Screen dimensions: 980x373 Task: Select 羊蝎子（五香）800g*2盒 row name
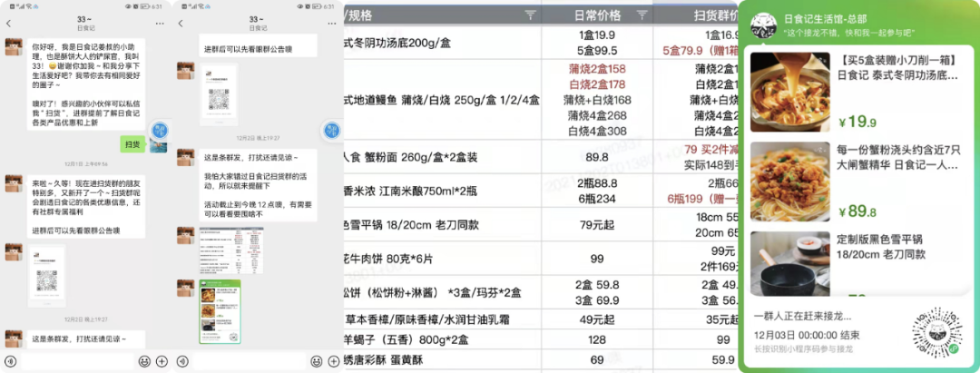pyautogui.click(x=407, y=340)
